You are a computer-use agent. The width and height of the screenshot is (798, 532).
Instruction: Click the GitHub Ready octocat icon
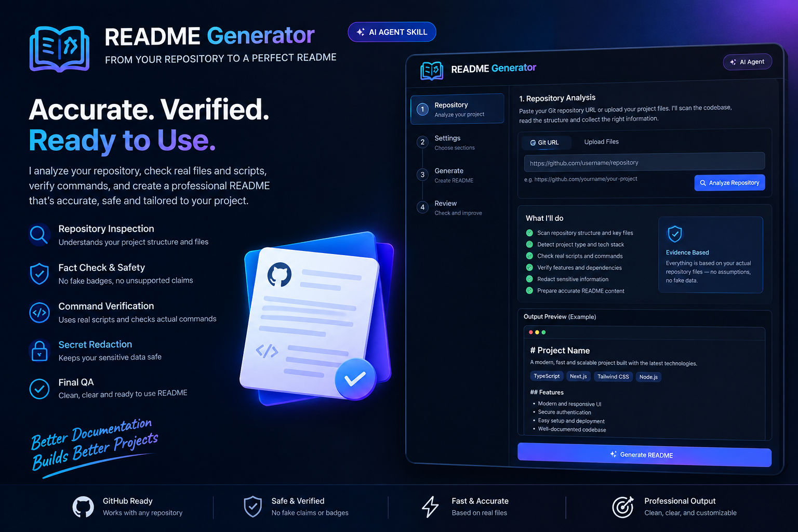(x=83, y=507)
